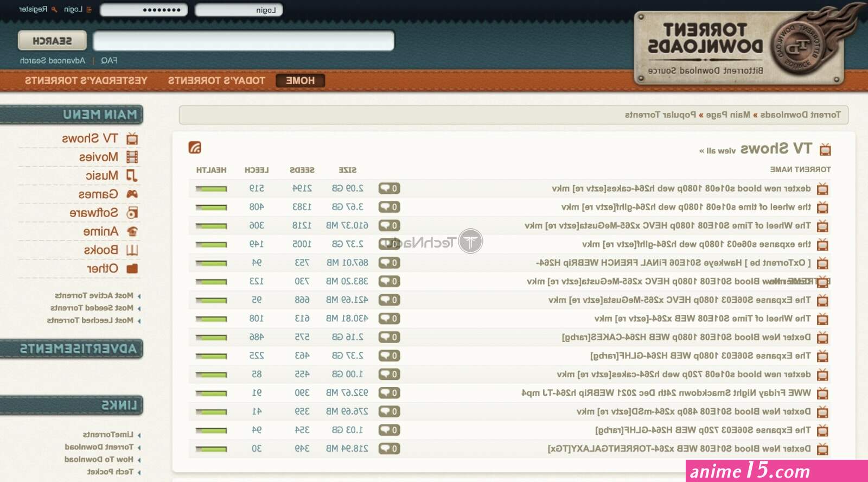Click the TV icon of the TORRENTGALAXY row
868x482 pixels.
point(823,449)
